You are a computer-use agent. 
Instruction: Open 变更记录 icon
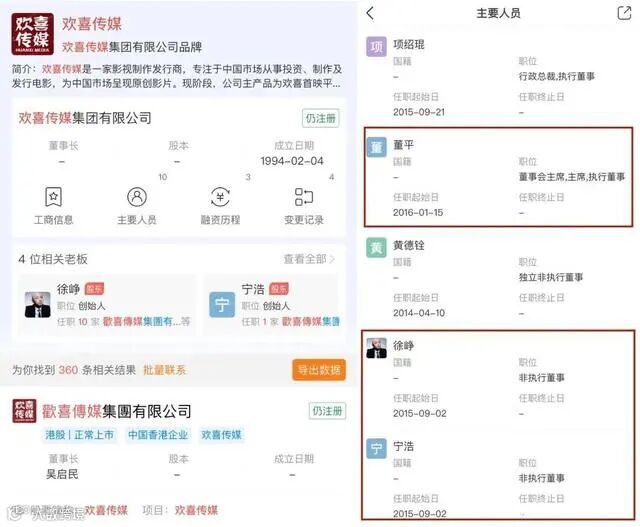pos(304,197)
